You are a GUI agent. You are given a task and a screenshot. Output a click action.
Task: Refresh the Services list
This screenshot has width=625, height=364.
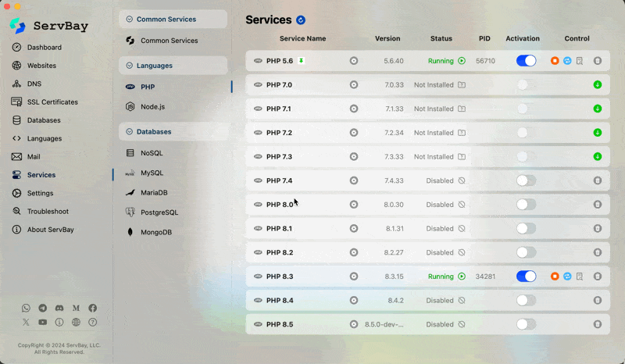point(301,20)
